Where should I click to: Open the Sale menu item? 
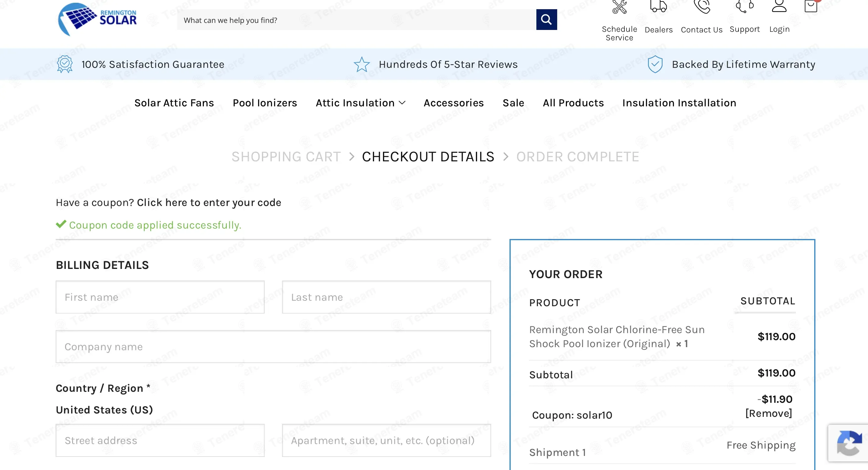tap(513, 103)
